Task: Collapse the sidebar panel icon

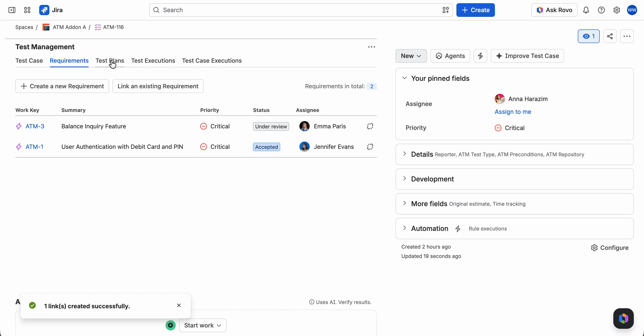Action: [12, 10]
